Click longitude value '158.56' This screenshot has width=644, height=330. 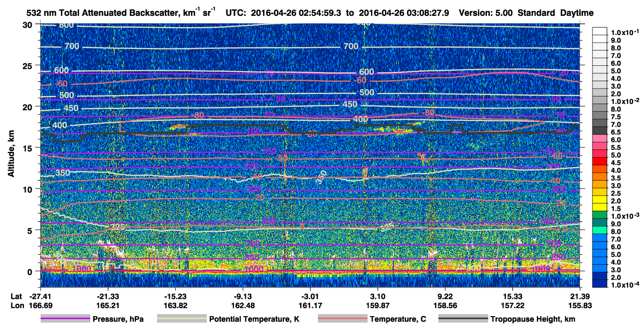click(445, 305)
